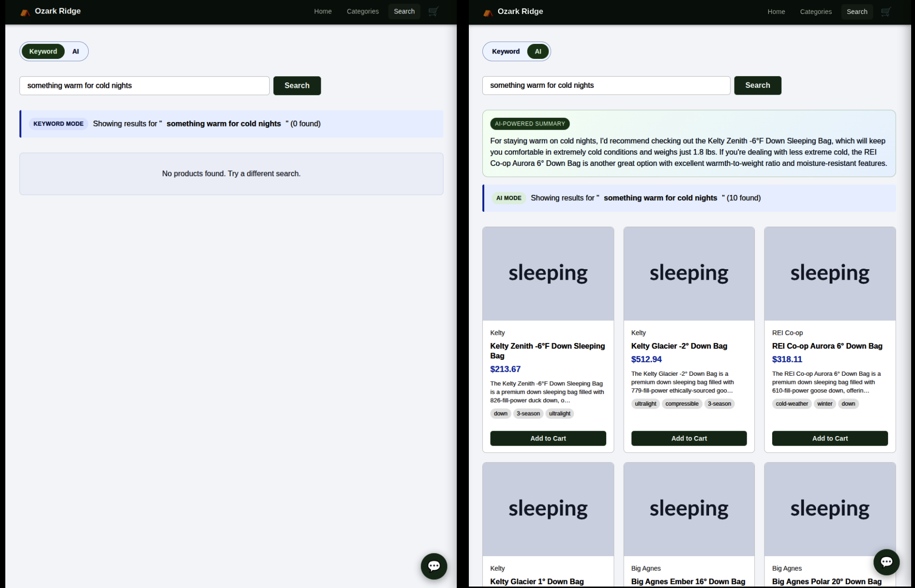This screenshot has height=588, width=915.
Task: Switch to AI mode in the left window
Action: coord(76,51)
